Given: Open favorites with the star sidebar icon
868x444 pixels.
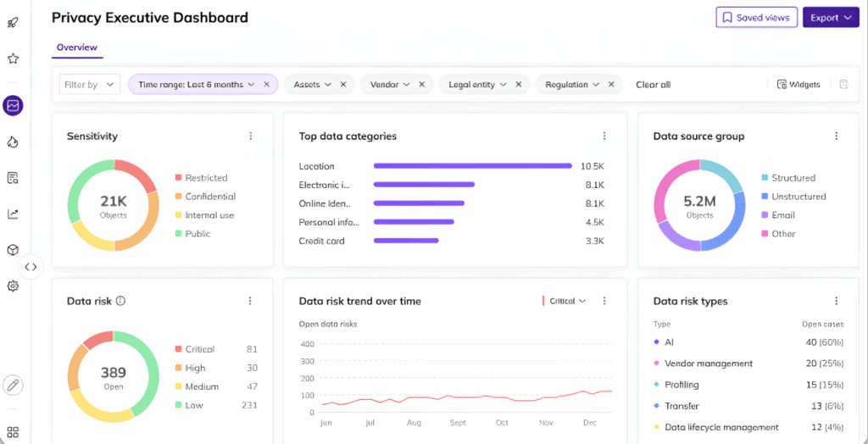Looking at the screenshot, I should pyautogui.click(x=13, y=58).
